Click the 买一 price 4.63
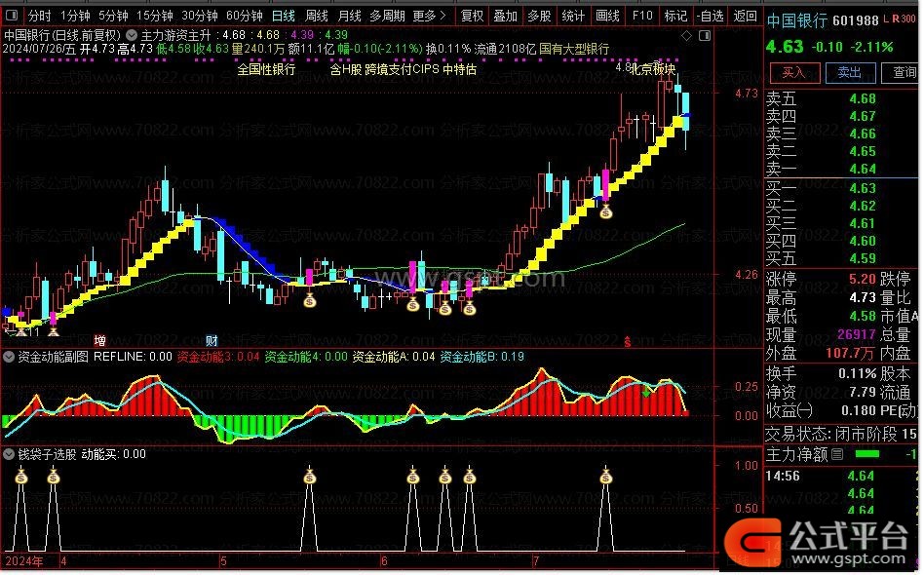The width and height of the screenshot is (924, 575). pos(863,188)
